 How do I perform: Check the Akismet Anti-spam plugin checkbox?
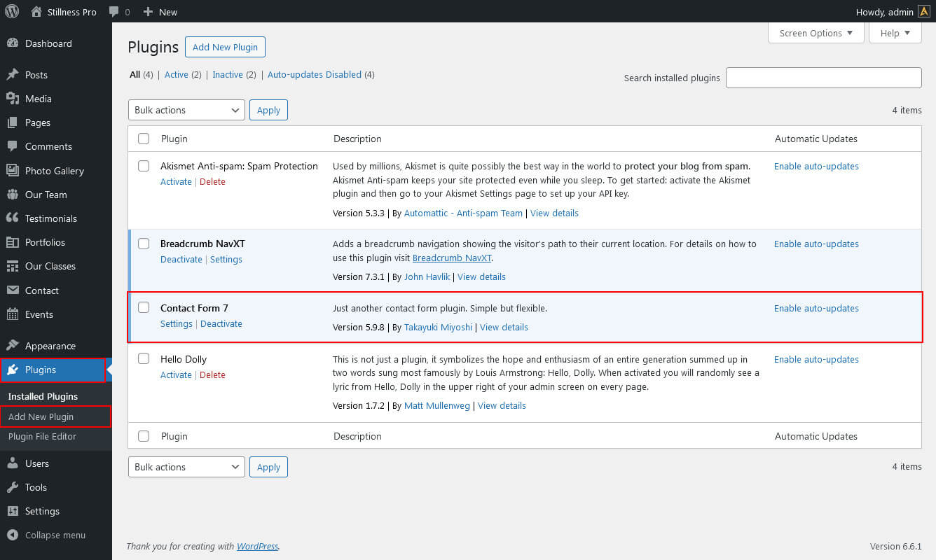144,166
